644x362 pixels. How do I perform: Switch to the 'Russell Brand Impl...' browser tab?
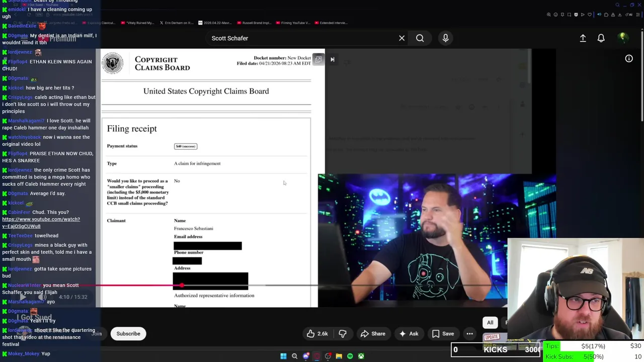254,23
